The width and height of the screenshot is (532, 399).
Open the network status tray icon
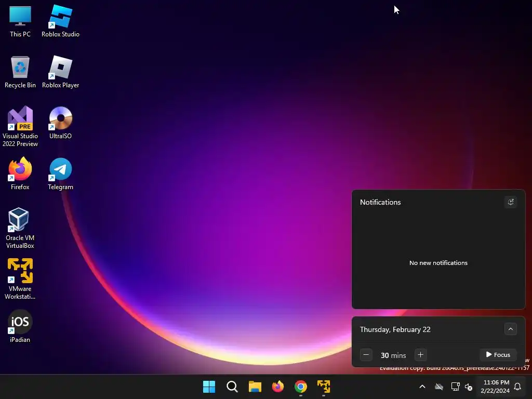tap(455, 387)
